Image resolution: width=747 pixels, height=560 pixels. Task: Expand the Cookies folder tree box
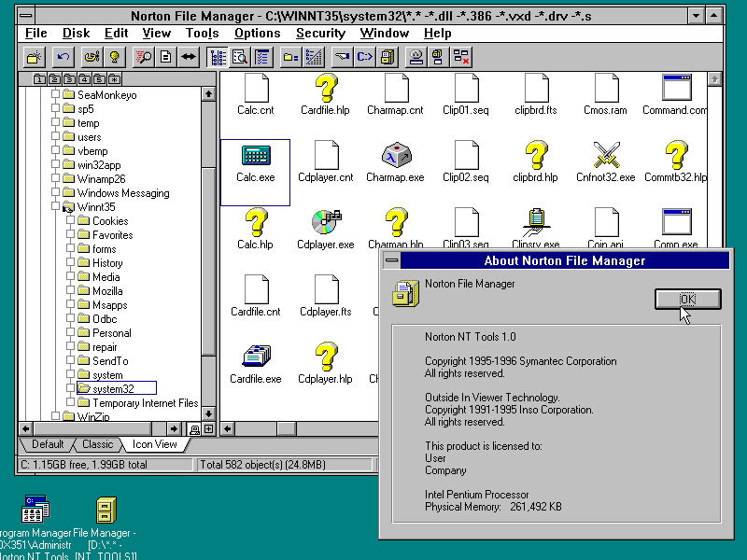pyautogui.click(x=71, y=220)
